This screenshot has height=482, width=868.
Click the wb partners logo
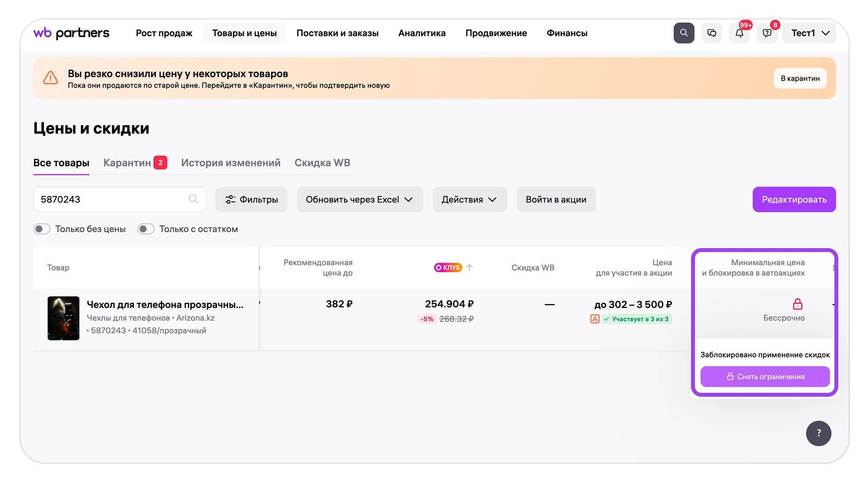71,33
